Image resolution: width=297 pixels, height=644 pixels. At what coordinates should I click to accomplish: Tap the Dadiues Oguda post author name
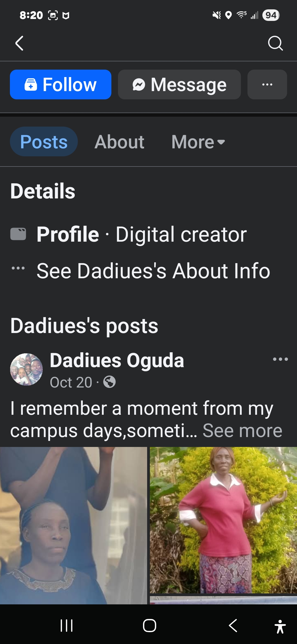(117, 360)
